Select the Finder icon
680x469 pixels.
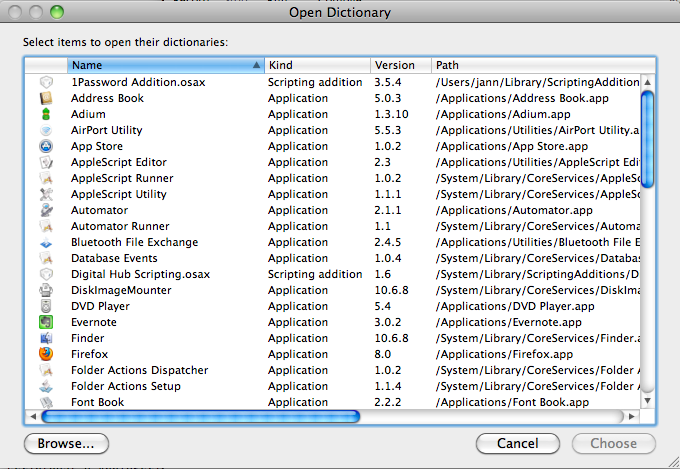46,338
